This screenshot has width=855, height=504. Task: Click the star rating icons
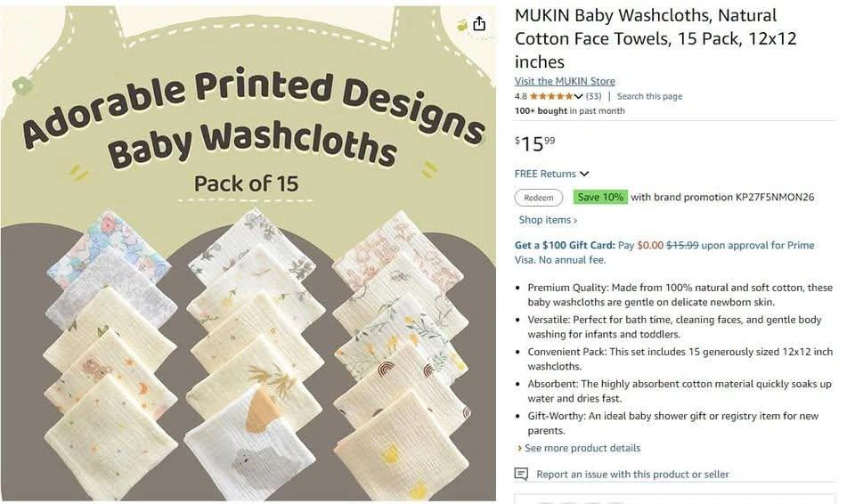551,96
